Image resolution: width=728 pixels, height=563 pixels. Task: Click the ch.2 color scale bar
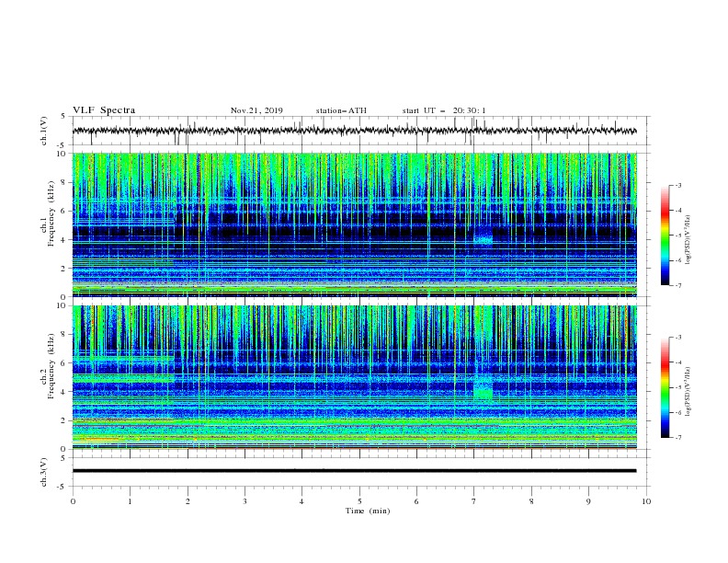(x=665, y=387)
